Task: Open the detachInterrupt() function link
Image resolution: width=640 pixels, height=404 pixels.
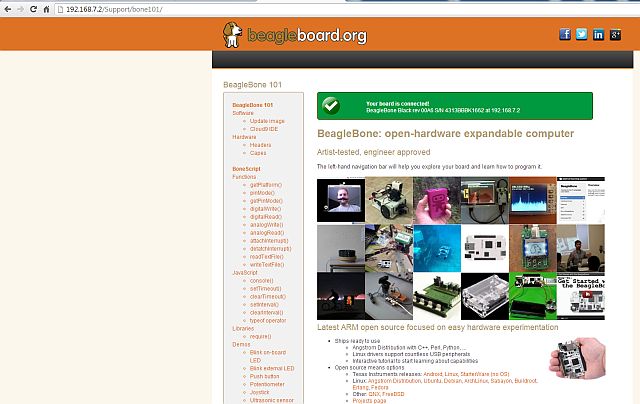Action: [x=271, y=249]
